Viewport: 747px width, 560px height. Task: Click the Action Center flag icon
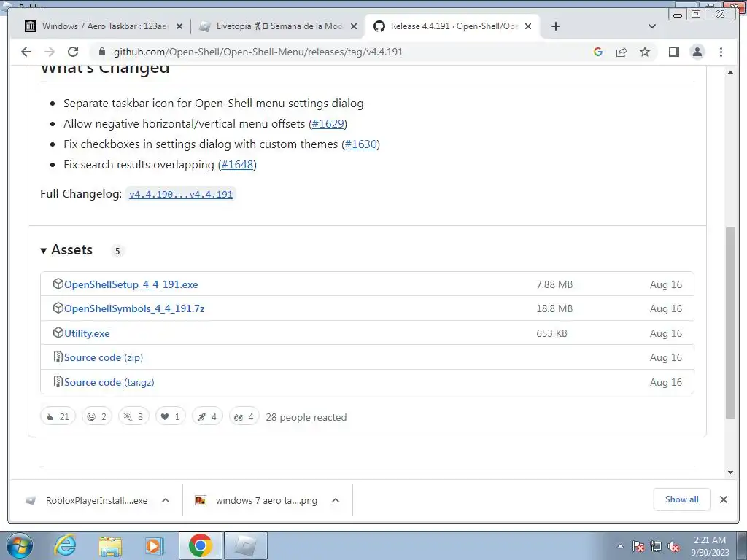[638, 547]
